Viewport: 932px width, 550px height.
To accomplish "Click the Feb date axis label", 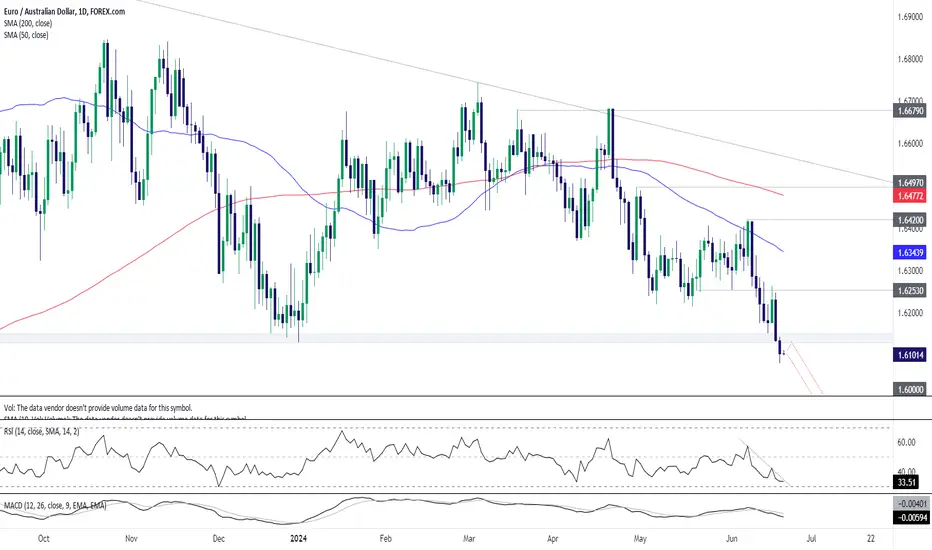I will click(x=386, y=539).
